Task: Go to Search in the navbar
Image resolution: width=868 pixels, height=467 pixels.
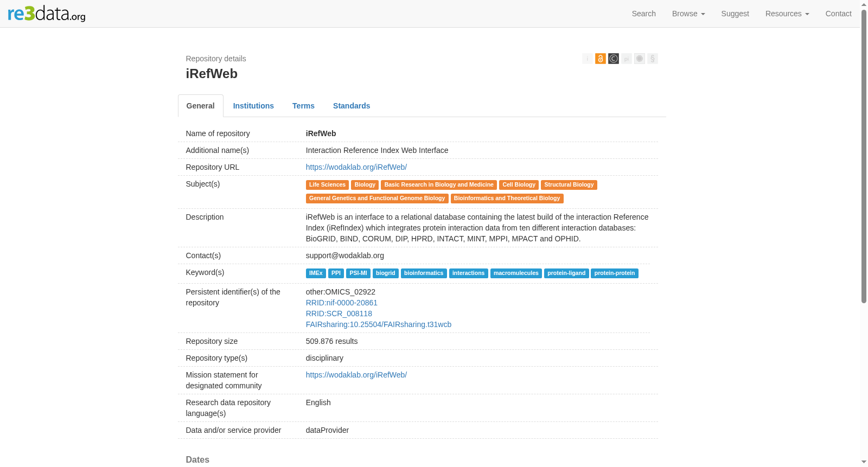Action: point(644,14)
